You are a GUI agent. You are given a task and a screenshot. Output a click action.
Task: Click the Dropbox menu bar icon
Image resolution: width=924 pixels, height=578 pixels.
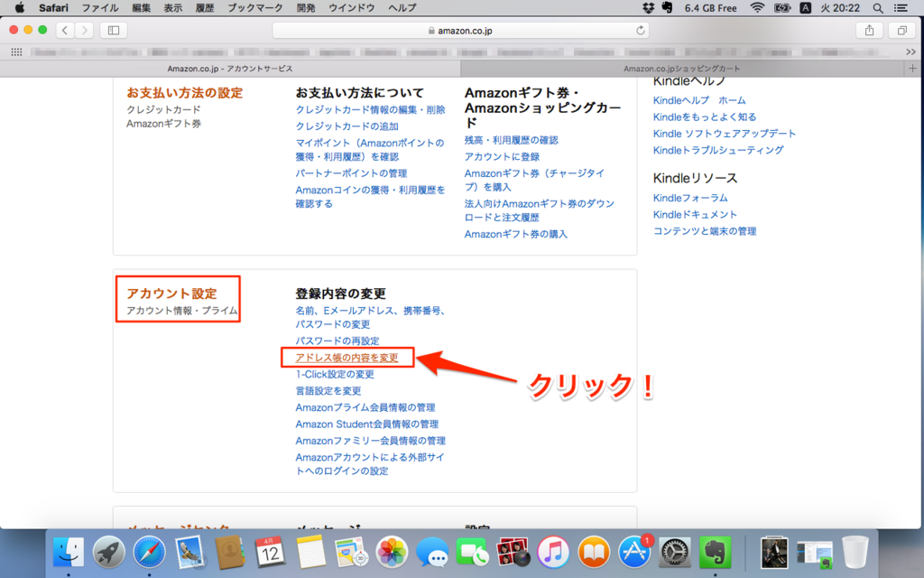[x=648, y=8]
